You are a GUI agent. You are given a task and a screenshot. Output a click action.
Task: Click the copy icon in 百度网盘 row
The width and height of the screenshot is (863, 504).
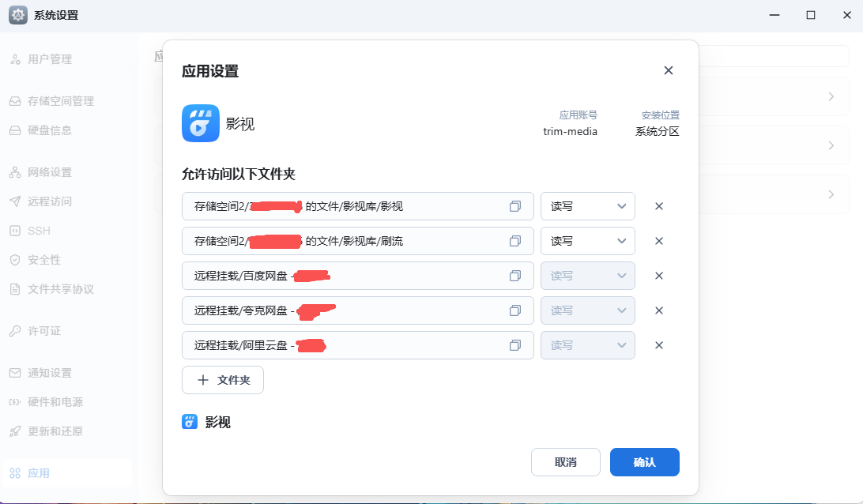(515, 276)
